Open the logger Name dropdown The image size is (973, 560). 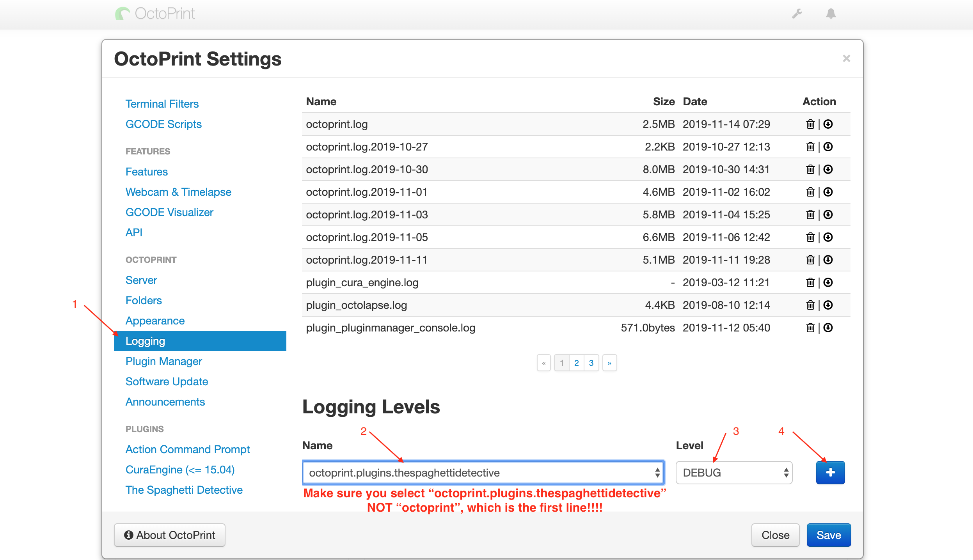483,473
